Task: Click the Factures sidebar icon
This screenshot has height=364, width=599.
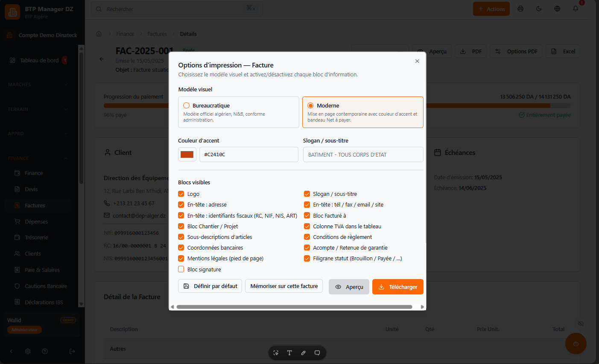Action: click(17, 205)
